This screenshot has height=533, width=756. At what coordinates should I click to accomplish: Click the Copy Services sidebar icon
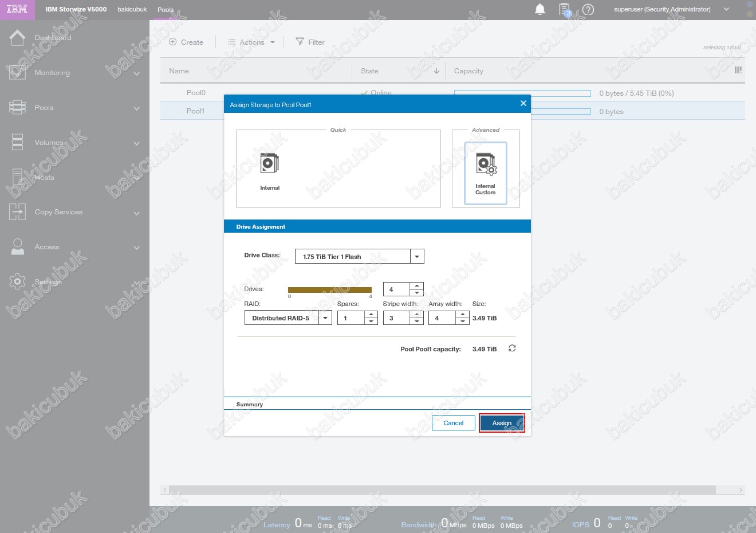[x=17, y=212]
